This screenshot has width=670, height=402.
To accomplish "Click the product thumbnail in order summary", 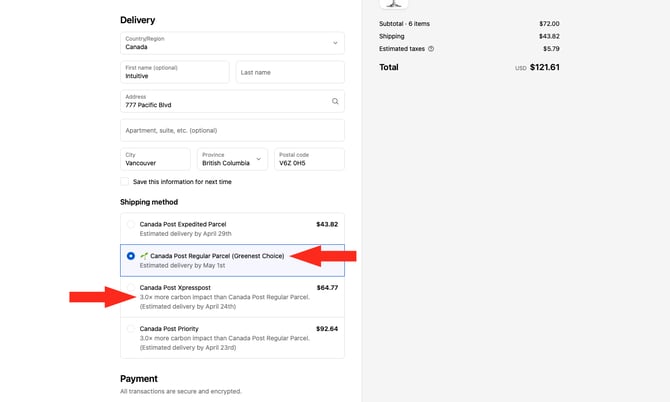I will pyautogui.click(x=394, y=4).
